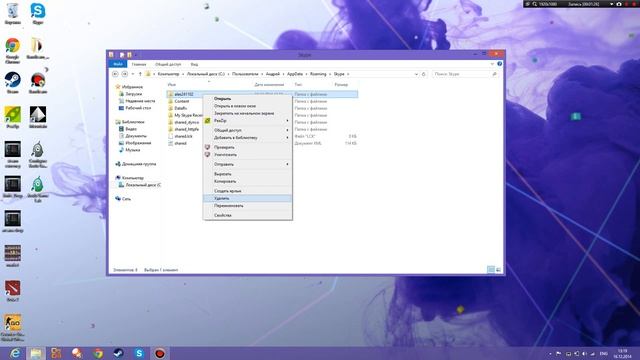The height and width of the screenshot is (360, 640).
Task: Select the shared.lck file
Action: [183, 136]
